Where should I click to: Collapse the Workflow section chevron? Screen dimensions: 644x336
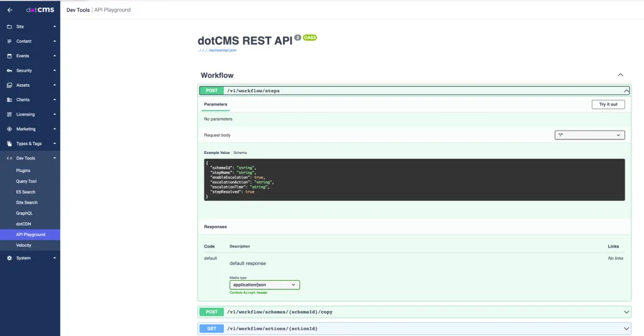pos(620,75)
